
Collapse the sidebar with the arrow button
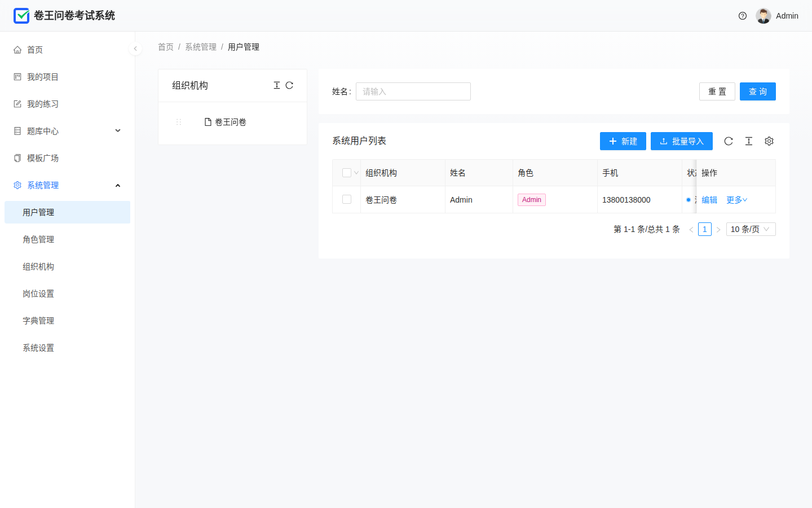tap(135, 49)
